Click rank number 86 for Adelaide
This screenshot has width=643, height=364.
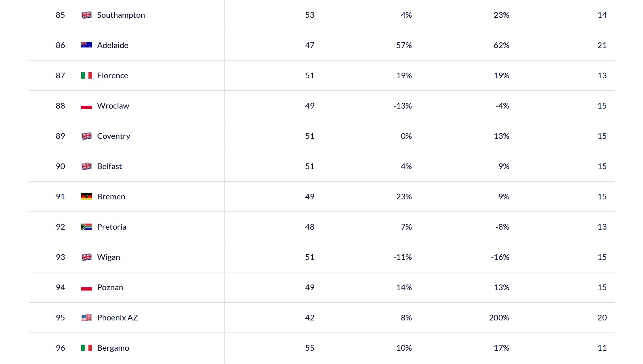pyautogui.click(x=60, y=45)
